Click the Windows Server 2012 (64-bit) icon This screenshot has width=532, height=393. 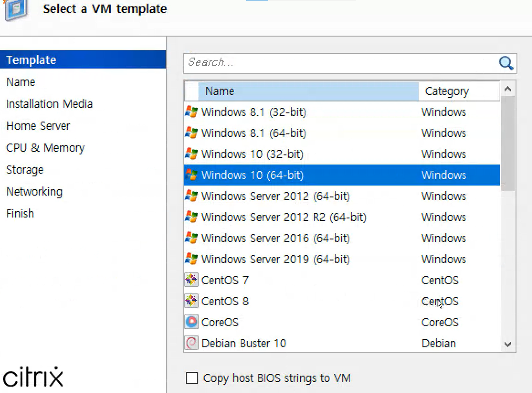[191, 196]
